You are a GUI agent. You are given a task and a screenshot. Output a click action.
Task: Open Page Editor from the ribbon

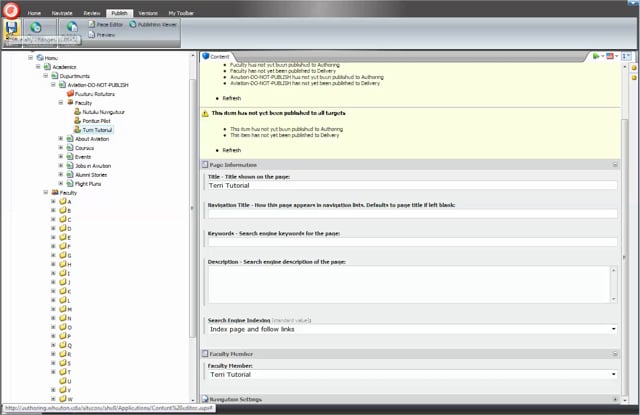106,24
